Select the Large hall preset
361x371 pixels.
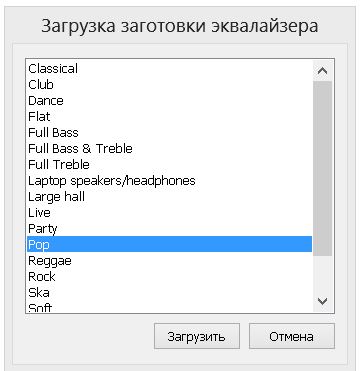[169, 197]
